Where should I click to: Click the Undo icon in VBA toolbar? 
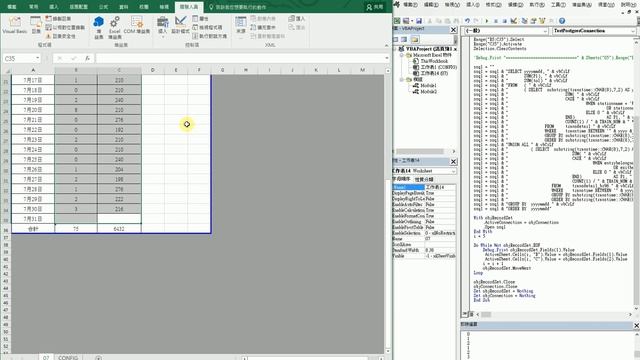click(x=467, y=20)
